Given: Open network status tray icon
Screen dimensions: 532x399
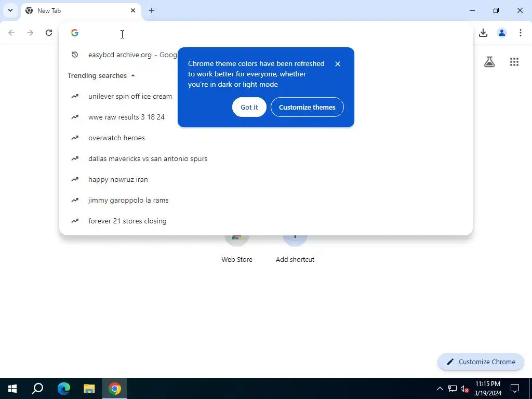Looking at the screenshot, I should [x=453, y=389].
